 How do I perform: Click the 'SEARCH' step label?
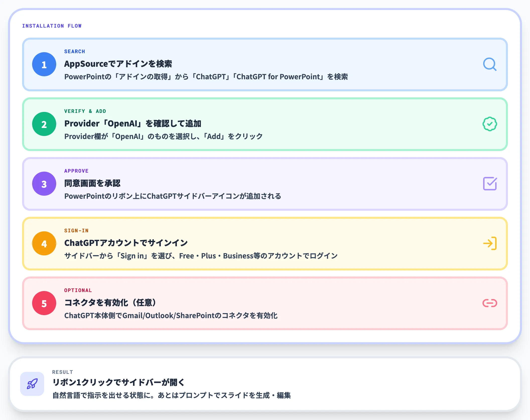point(75,51)
